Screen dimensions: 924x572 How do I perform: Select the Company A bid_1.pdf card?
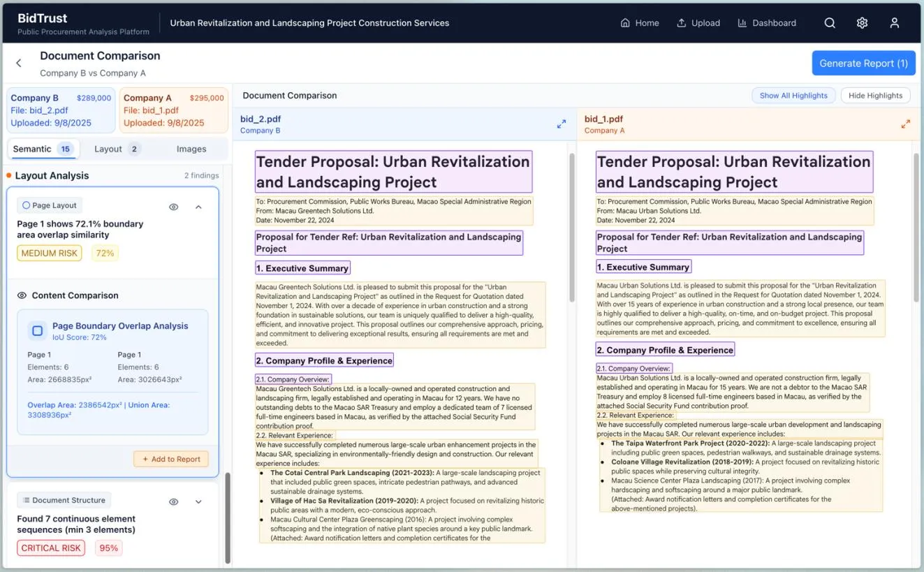[x=174, y=110]
